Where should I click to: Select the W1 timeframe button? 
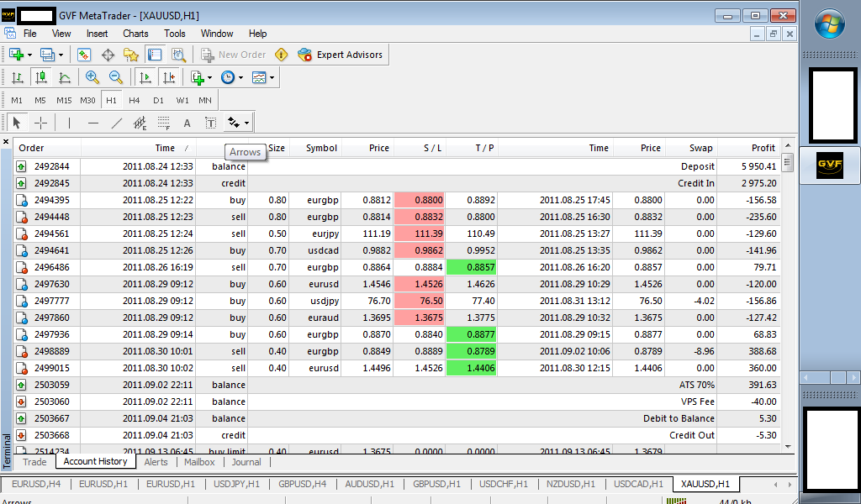pyautogui.click(x=182, y=100)
